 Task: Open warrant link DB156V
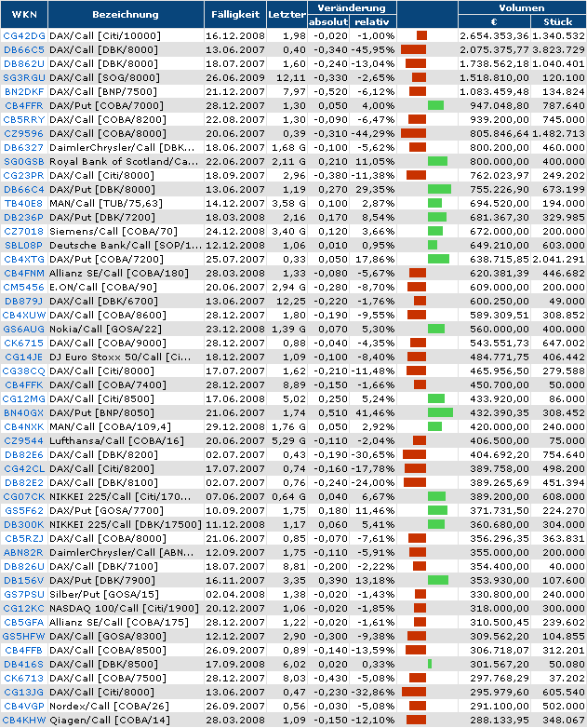pyautogui.click(x=24, y=580)
